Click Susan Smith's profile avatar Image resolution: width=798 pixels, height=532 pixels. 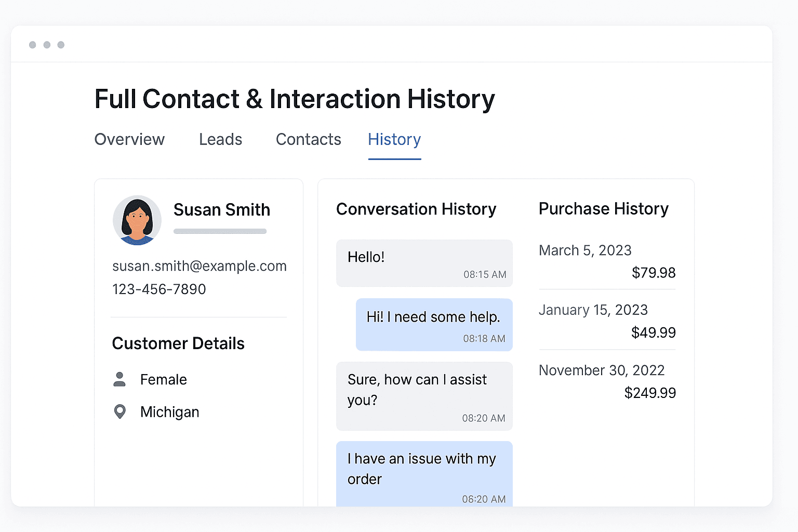pos(137,220)
